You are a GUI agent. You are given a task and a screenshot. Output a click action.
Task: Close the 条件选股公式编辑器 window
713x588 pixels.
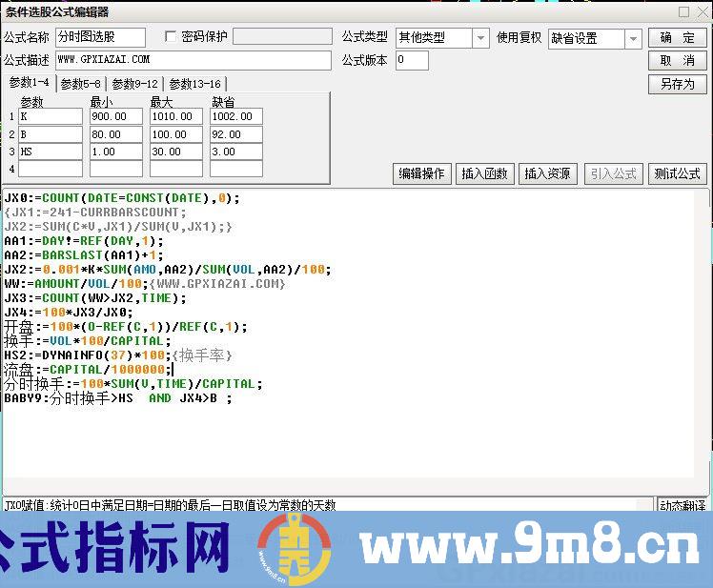tap(703, 11)
